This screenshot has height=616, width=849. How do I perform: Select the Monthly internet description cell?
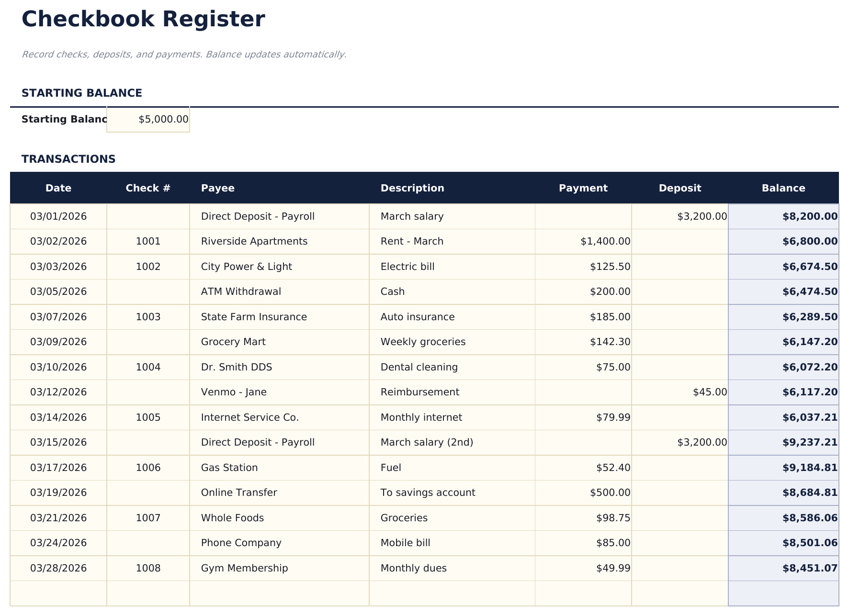[x=421, y=417]
